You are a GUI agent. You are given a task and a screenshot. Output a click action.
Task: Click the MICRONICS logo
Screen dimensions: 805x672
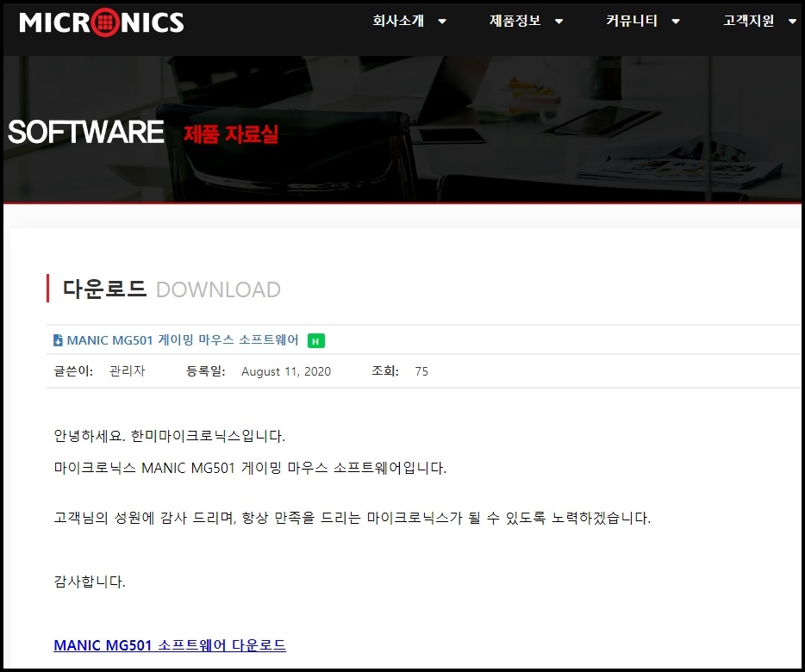(x=102, y=22)
